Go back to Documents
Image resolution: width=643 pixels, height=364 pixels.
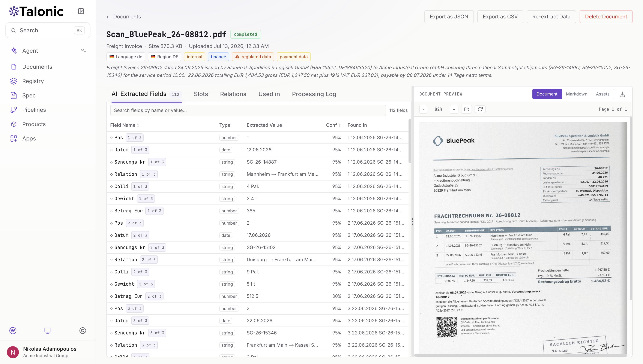click(x=124, y=17)
